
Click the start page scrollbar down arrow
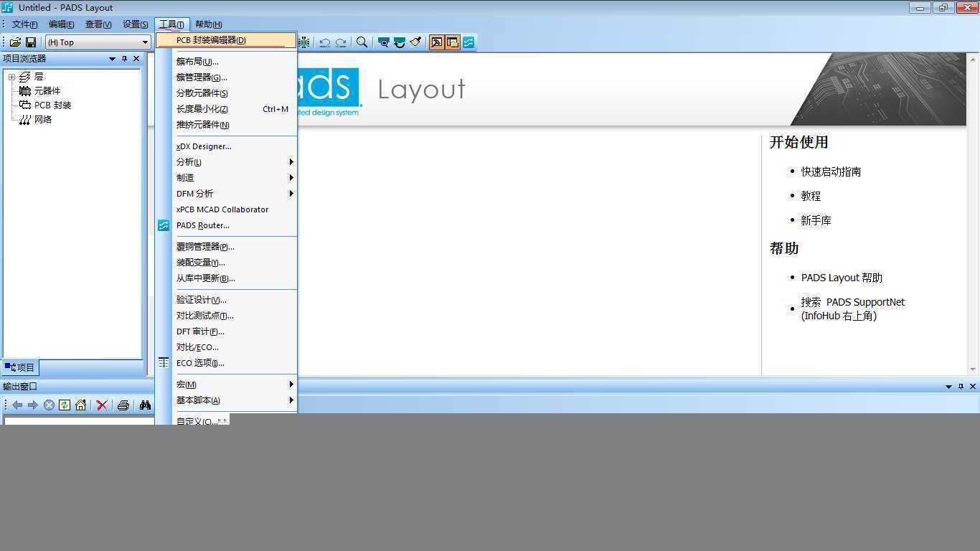pyautogui.click(x=973, y=369)
